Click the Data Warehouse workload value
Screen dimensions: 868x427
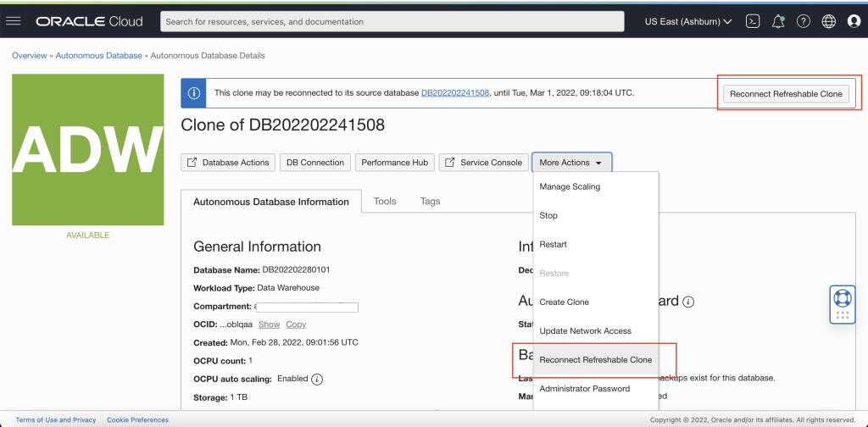coord(288,287)
